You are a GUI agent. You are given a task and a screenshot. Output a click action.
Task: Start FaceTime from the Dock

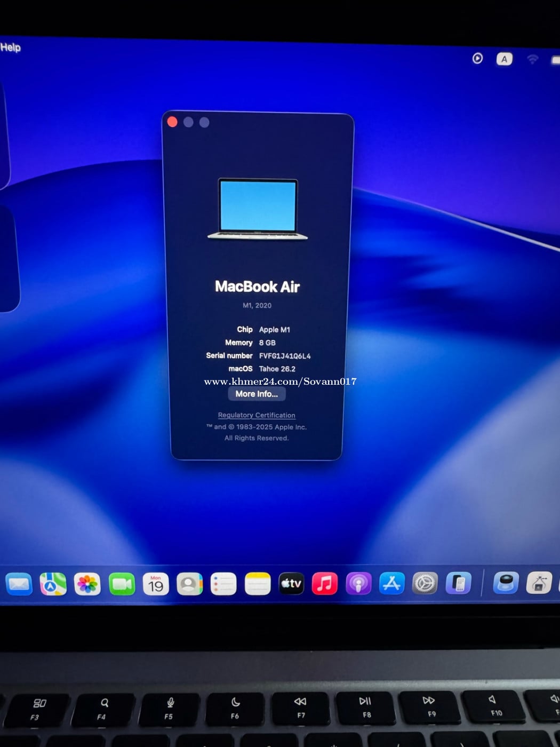tap(122, 584)
